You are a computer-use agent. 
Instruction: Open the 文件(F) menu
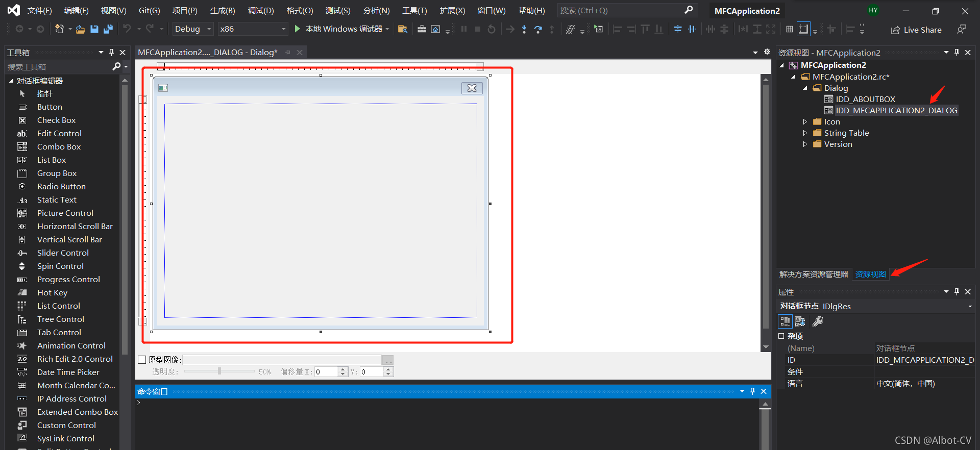coord(39,10)
